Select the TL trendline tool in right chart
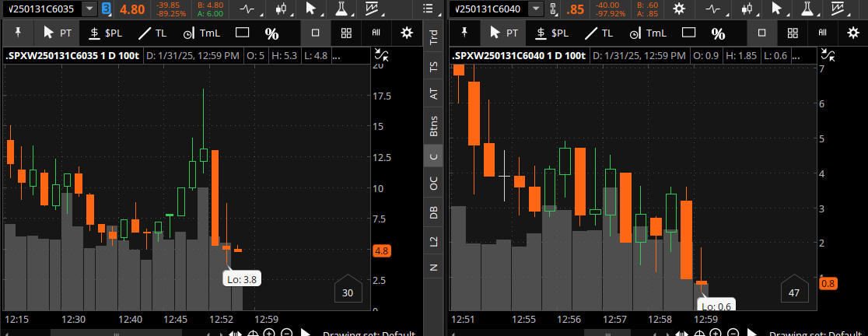 point(598,33)
